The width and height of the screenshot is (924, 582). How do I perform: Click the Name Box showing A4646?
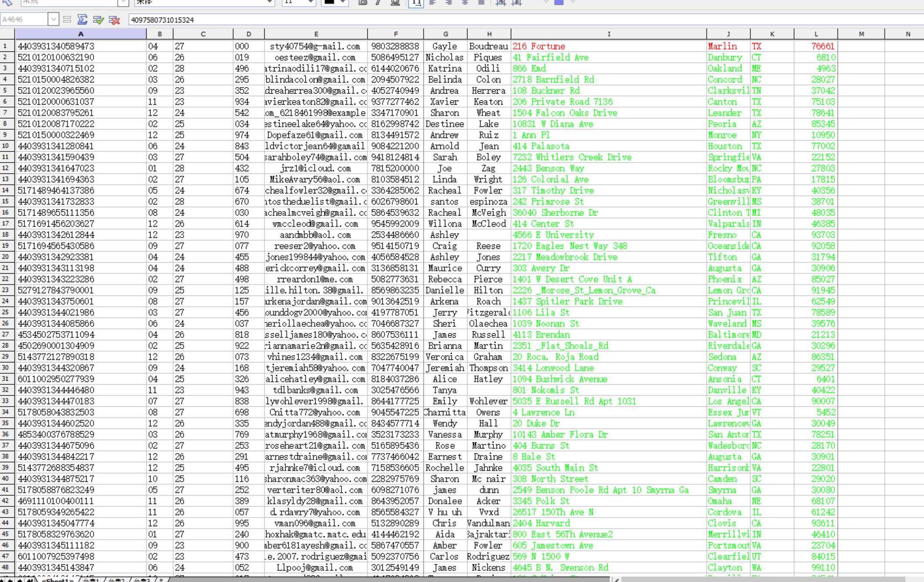[x=24, y=20]
